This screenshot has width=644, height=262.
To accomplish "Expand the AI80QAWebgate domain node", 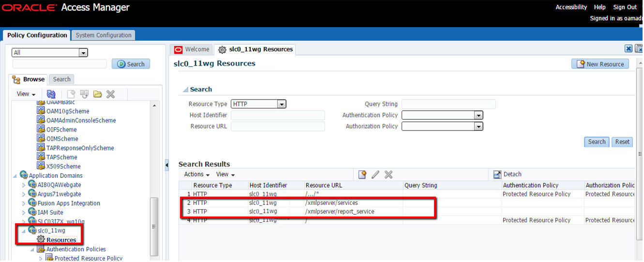I will click(x=24, y=185).
